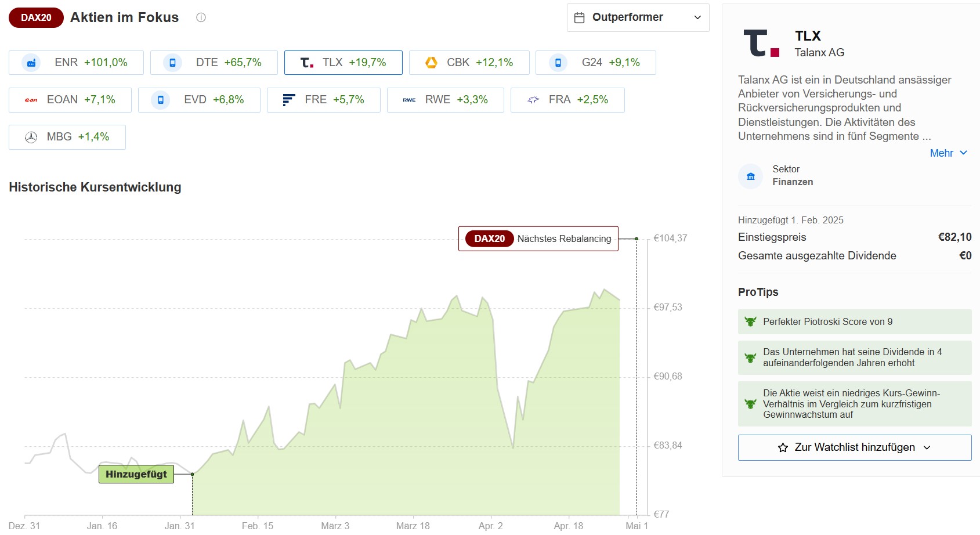
Task: Expand company description with Mehr
Action: tap(949, 153)
